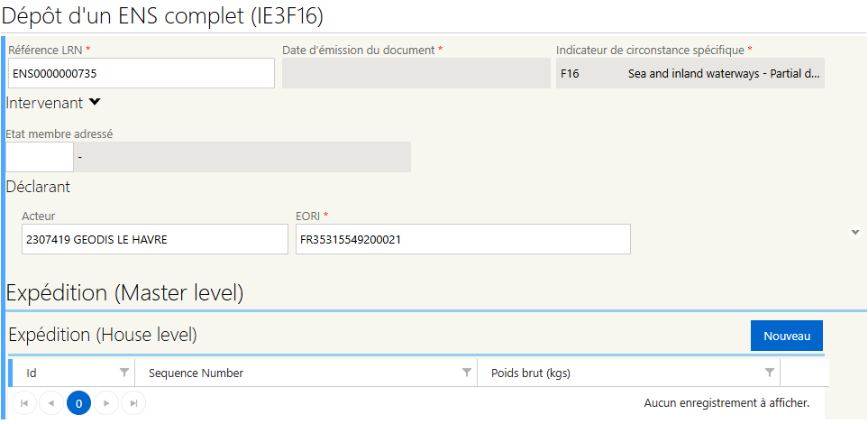This screenshot has width=868, height=424.
Task: Go to last page of grid
Action: (x=133, y=403)
